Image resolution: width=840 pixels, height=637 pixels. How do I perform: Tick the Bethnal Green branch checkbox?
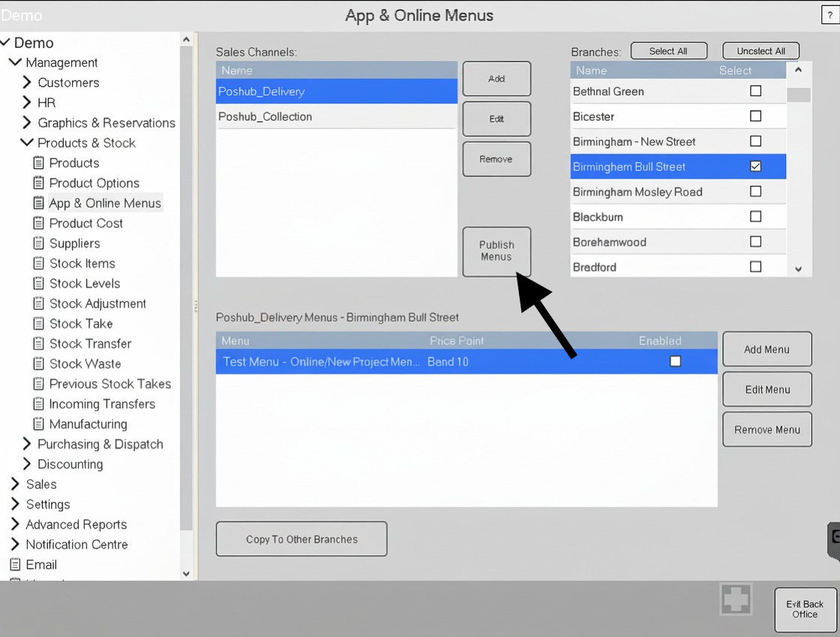tap(755, 91)
